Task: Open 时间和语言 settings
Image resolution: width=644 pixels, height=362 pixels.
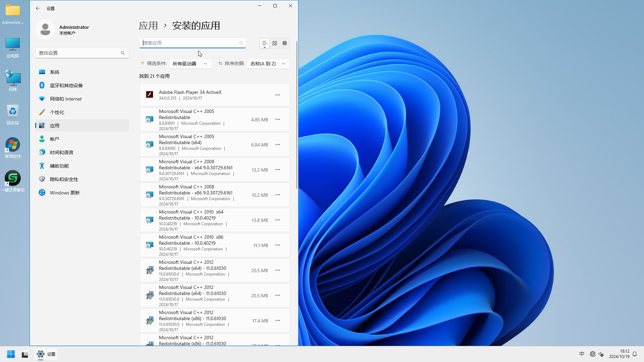Action: tap(82, 153)
